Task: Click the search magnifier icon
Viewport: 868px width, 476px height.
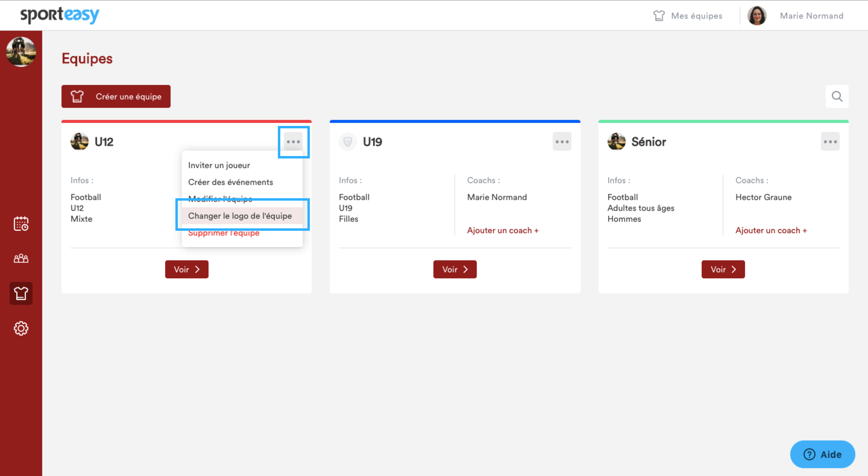Action: pos(837,96)
